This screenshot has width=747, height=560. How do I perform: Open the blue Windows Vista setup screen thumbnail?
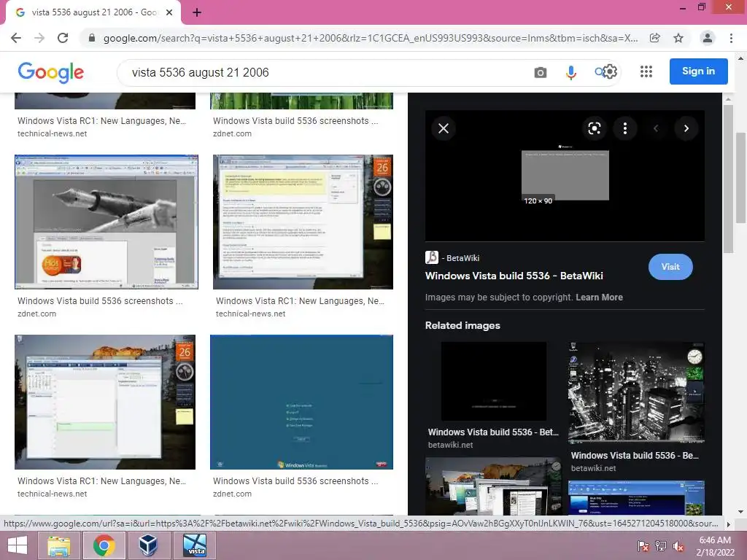pos(301,402)
